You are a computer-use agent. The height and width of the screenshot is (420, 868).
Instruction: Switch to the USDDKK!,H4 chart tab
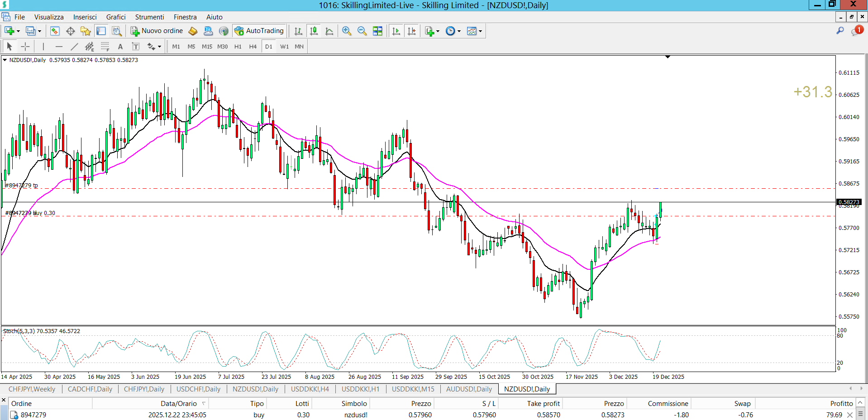click(310, 389)
